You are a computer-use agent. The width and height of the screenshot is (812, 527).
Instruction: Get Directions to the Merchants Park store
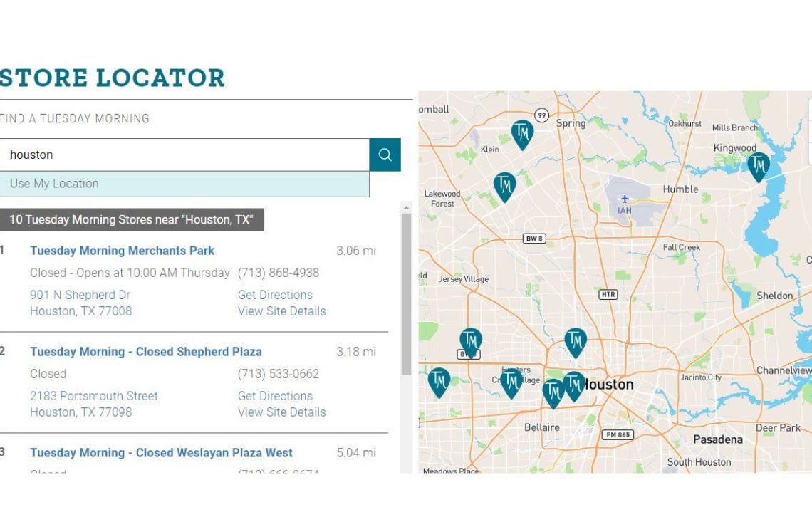click(x=275, y=295)
